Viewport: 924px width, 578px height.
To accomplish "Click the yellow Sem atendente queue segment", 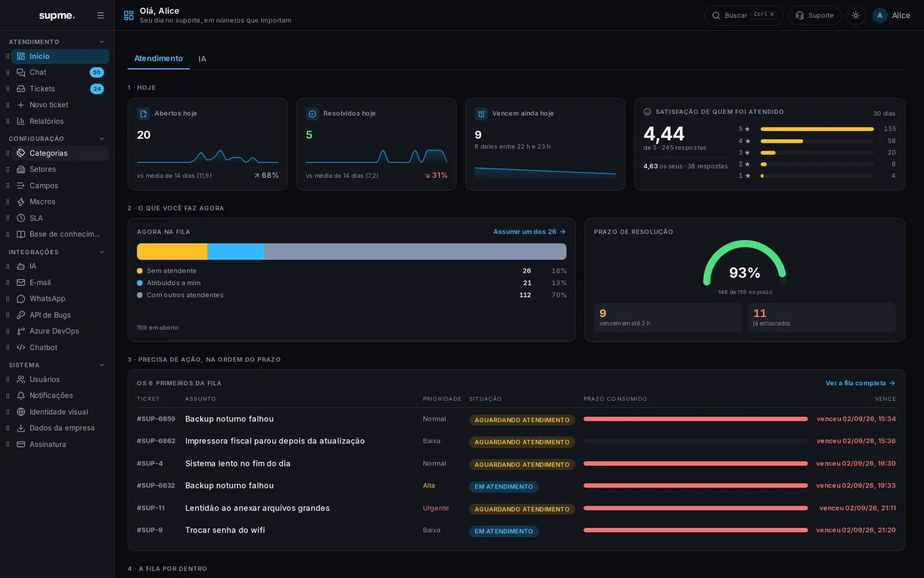I will click(x=172, y=251).
